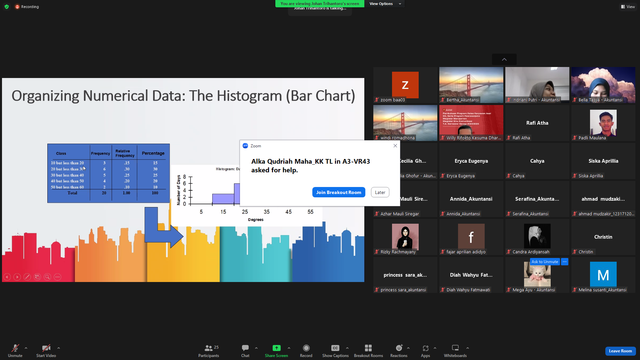
Task: Open video options arrow beside Start Video
Action: 58,348
